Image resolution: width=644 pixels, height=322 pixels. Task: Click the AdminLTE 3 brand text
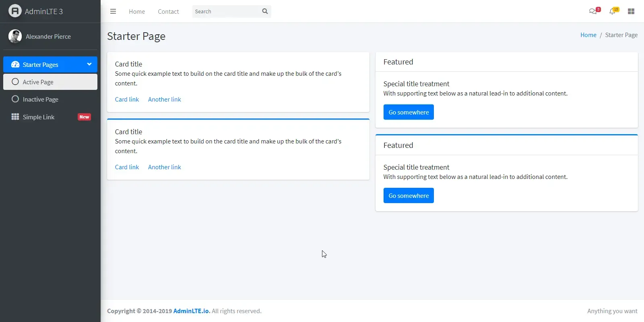pyautogui.click(x=44, y=11)
